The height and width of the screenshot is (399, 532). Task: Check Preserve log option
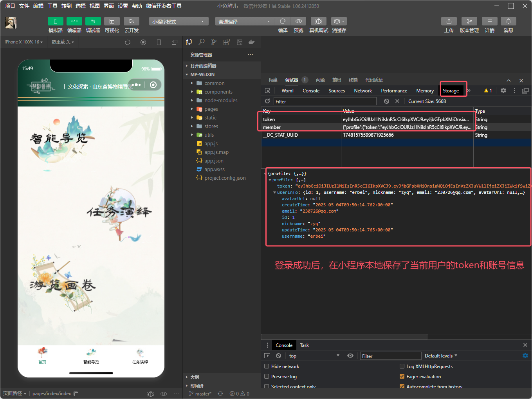tap(267, 376)
